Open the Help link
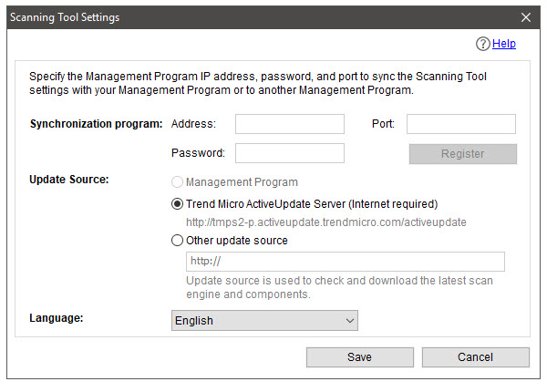This screenshot has height=392, width=547. (x=504, y=44)
